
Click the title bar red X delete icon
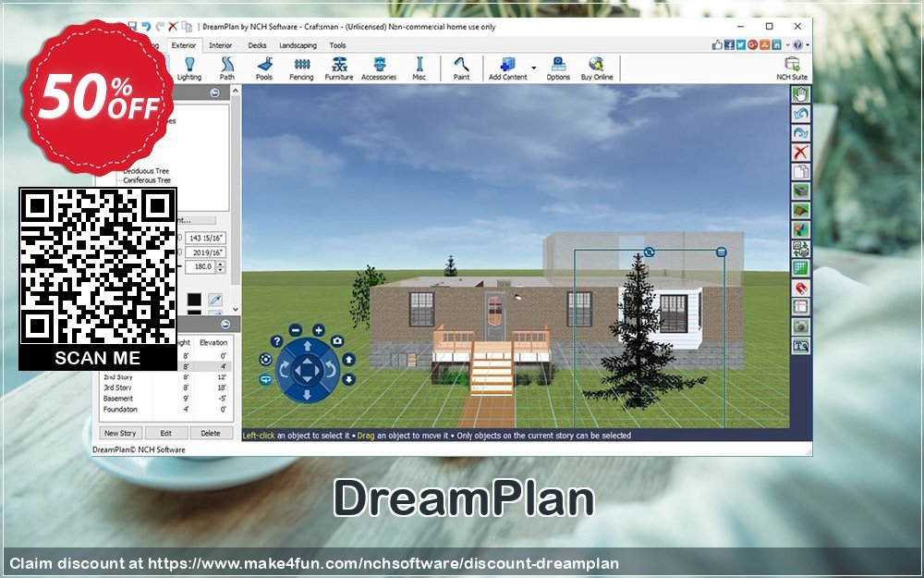click(173, 27)
